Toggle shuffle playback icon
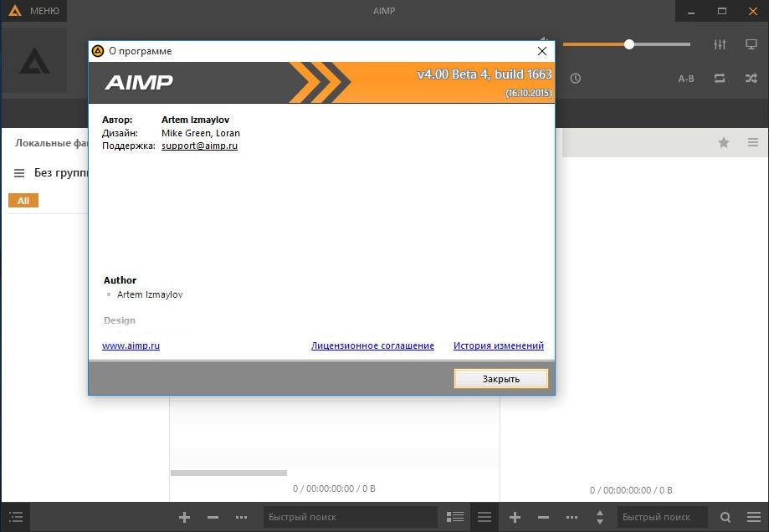The width and height of the screenshot is (769, 532). 751,79
